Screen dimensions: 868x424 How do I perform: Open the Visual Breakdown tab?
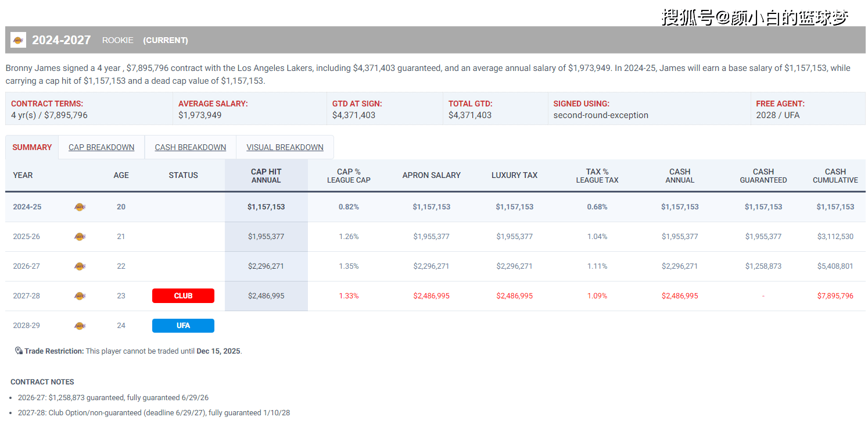click(x=285, y=147)
